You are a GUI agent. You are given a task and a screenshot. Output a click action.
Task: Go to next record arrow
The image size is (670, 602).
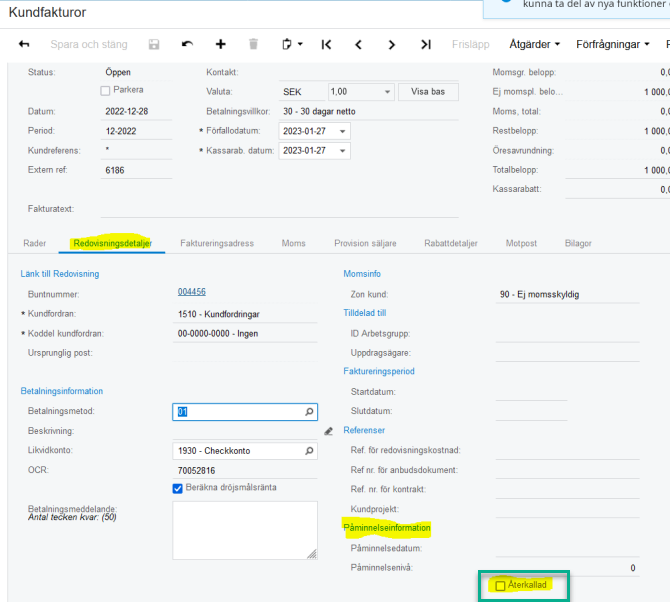point(391,44)
